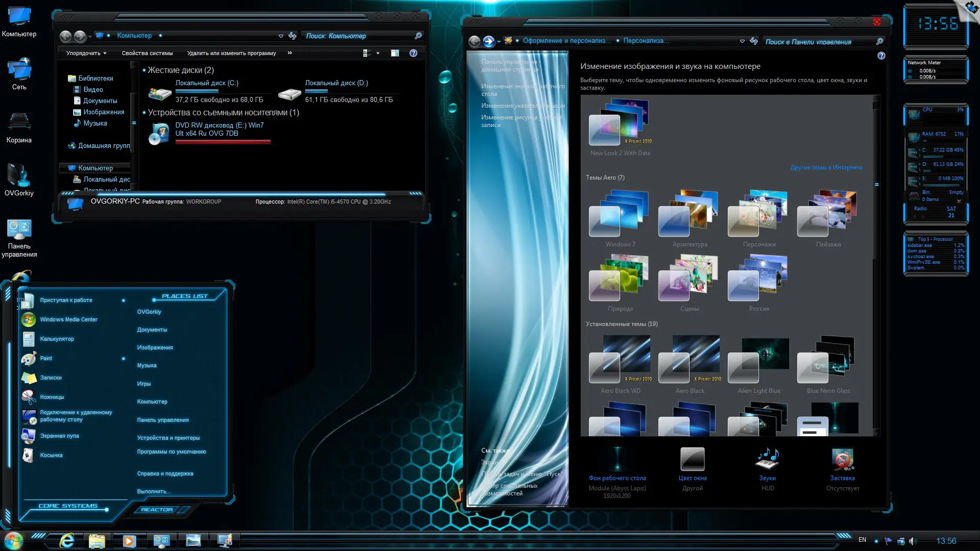Open the Explorer address bar history dropdown
980x551 pixels.
point(281,36)
